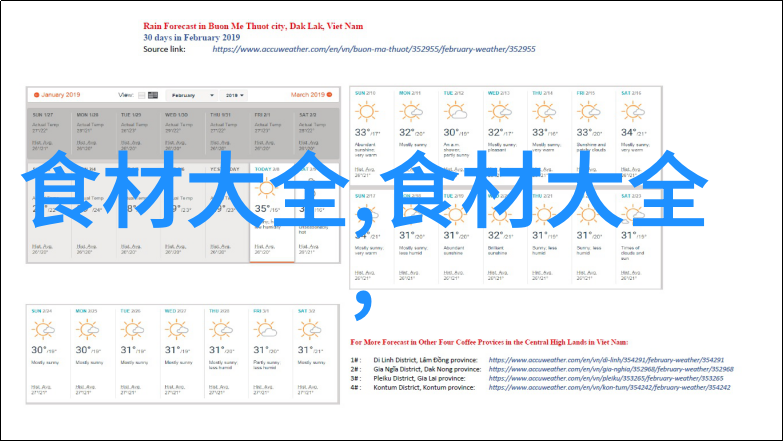The image size is (784, 442).
Task: Click the 32° temperature for WED 2/20
Action: pyautogui.click(x=496, y=235)
